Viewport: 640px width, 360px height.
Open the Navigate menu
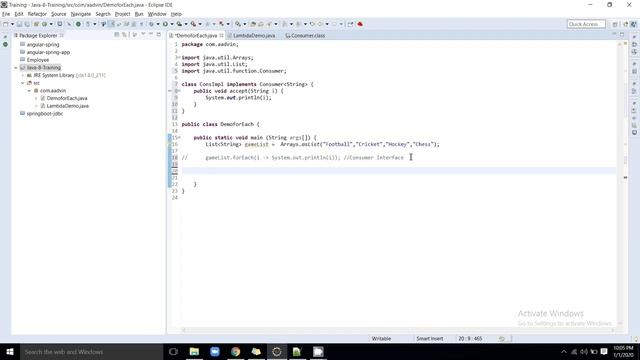pyautogui.click(x=81, y=14)
